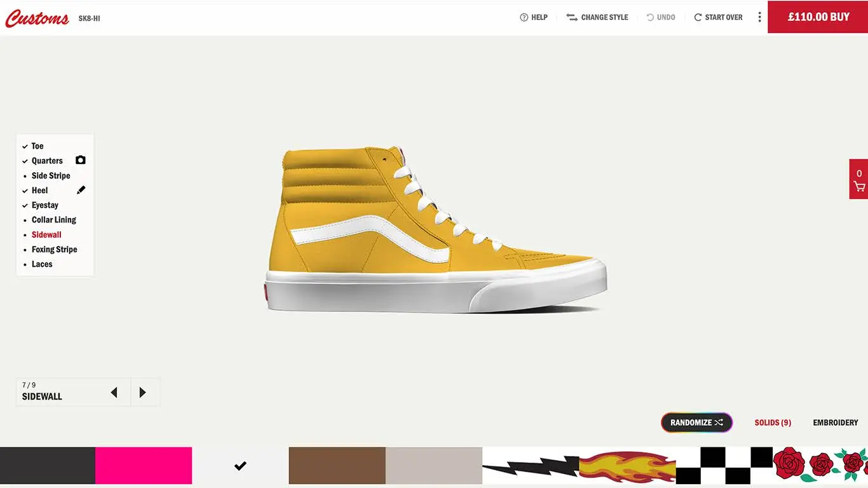
Task: Select the pink swatch with the checkmark
Action: tap(144, 465)
